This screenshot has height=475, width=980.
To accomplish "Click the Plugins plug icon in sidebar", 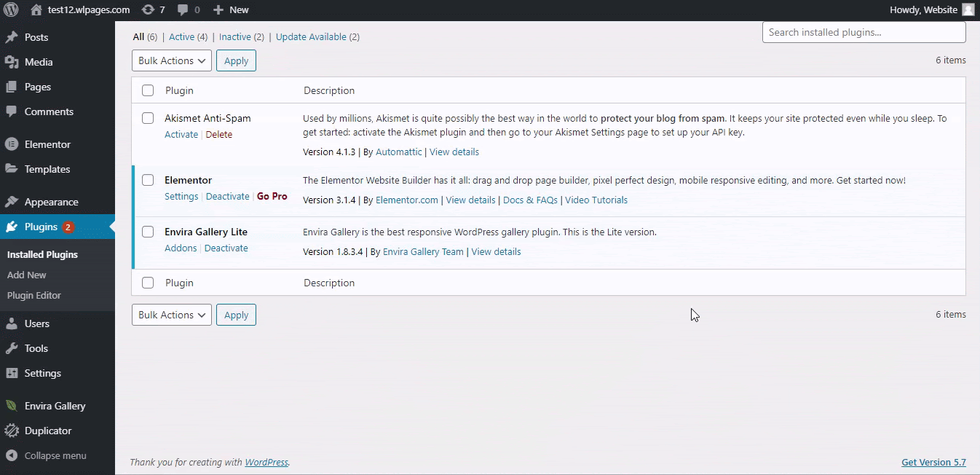I will coord(11,227).
